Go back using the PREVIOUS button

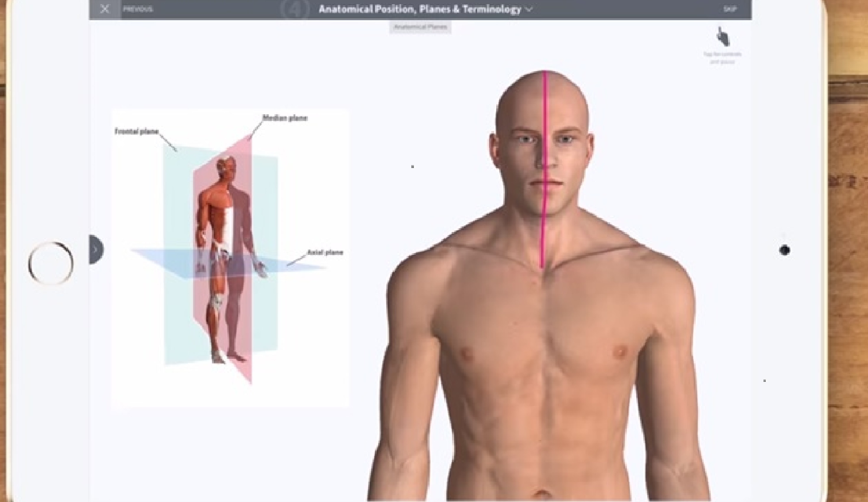click(x=138, y=9)
